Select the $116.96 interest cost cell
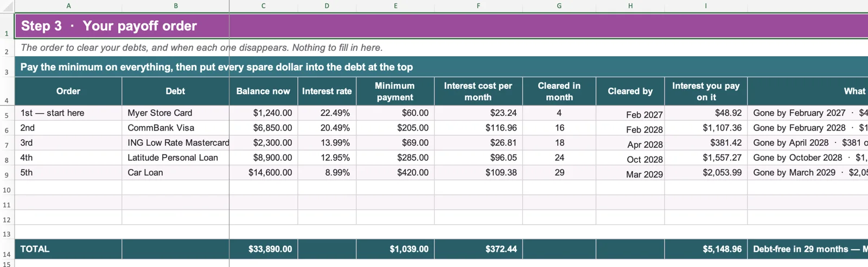 click(x=478, y=128)
